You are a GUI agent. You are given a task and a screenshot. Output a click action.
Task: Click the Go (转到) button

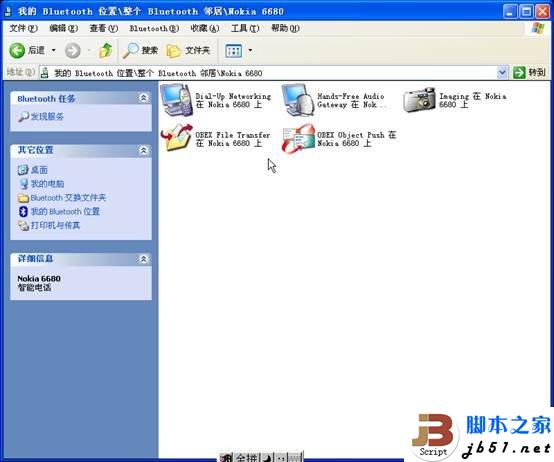coord(529,73)
